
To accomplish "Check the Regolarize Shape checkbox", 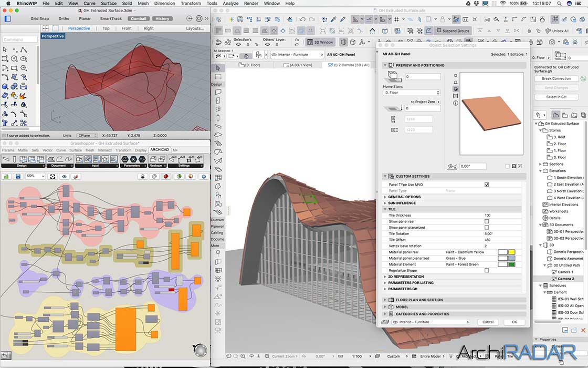I will [x=486, y=270].
